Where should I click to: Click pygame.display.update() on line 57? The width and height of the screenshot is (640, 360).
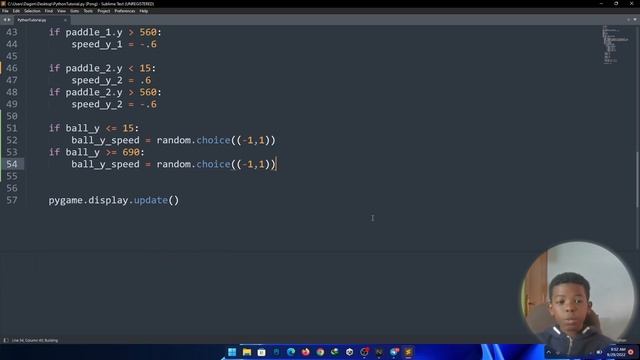coord(114,200)
